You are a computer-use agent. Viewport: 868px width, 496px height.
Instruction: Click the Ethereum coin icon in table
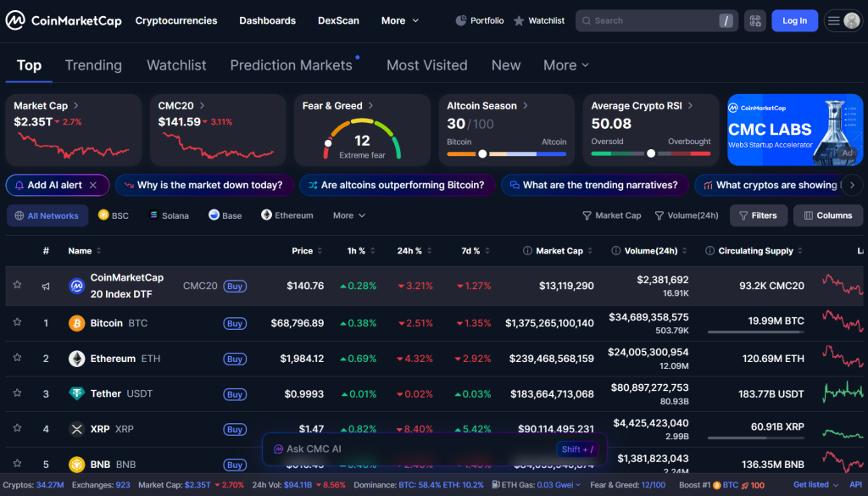point(76,359)
